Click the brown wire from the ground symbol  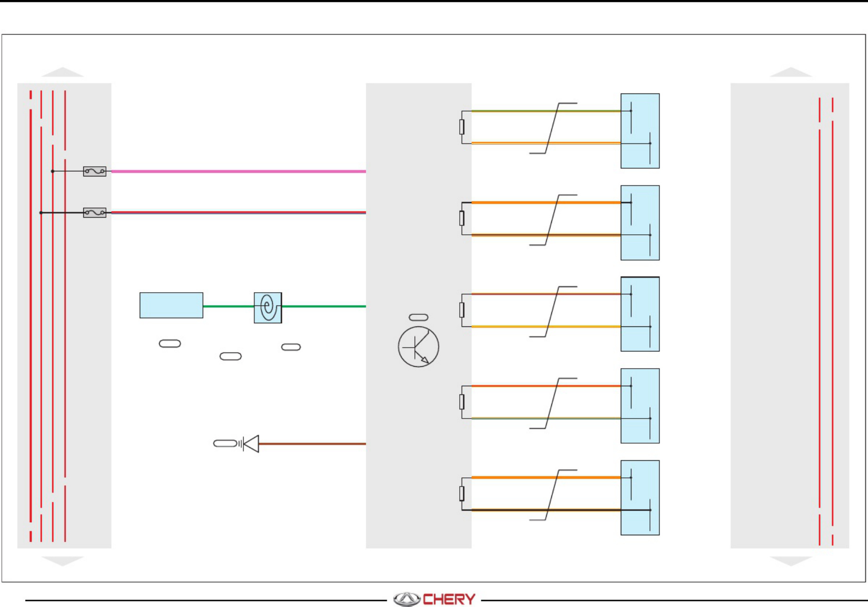[x=312, y=444]
